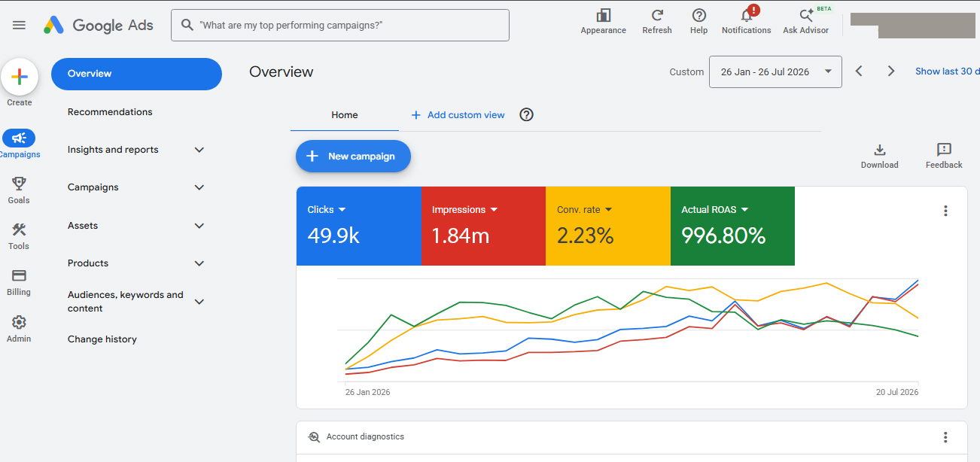Select the yellow Conv. rate scorecard tile
Screen dimensions: 980x462
608,226
